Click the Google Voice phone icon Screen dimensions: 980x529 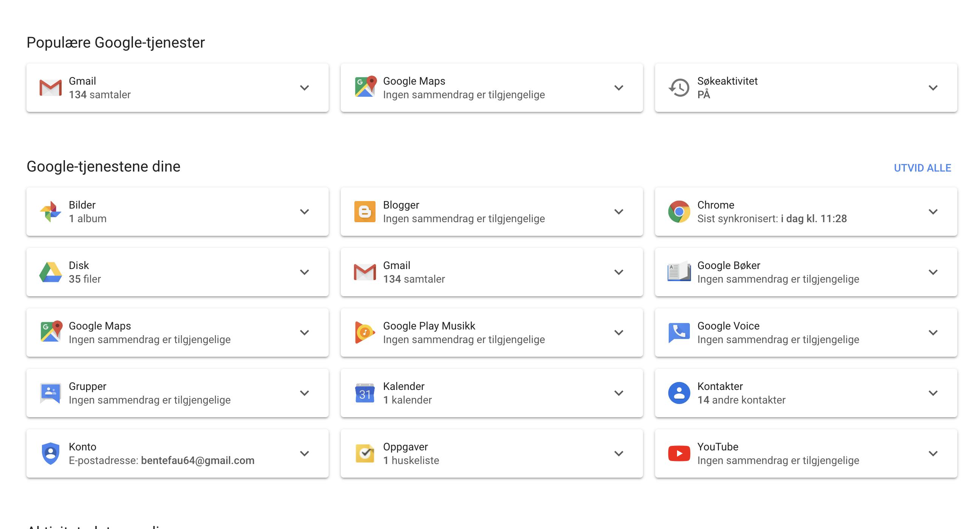pyautogui.click(x=679, y=333)
